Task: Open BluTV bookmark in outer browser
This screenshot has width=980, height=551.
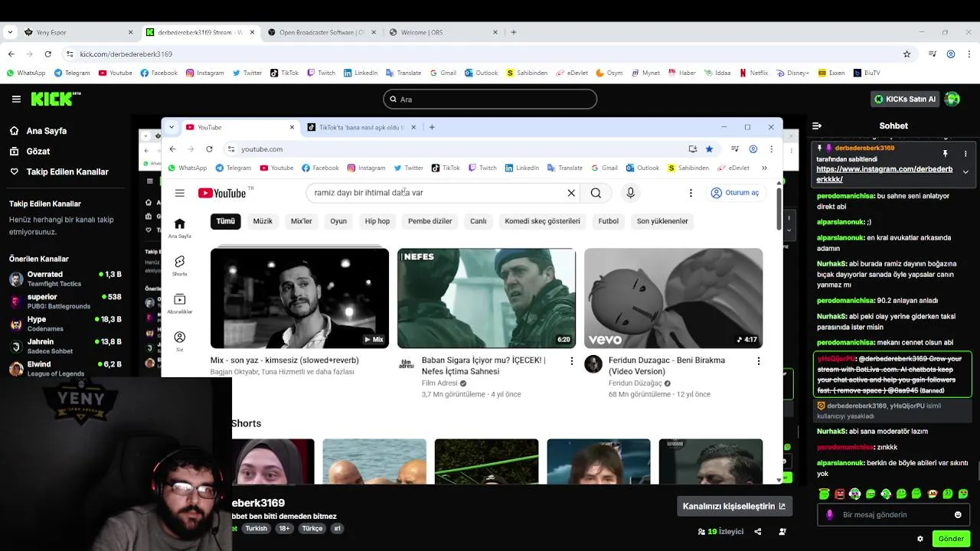Action: coord(867,73)
